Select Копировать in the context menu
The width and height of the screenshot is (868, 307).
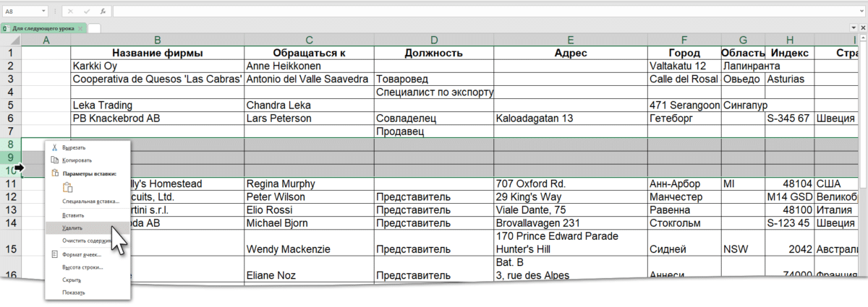77,160
